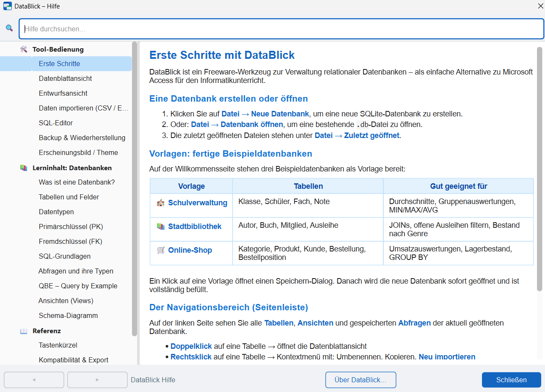
Task: Collapse the Referenz section
Action: click(47, 331)
